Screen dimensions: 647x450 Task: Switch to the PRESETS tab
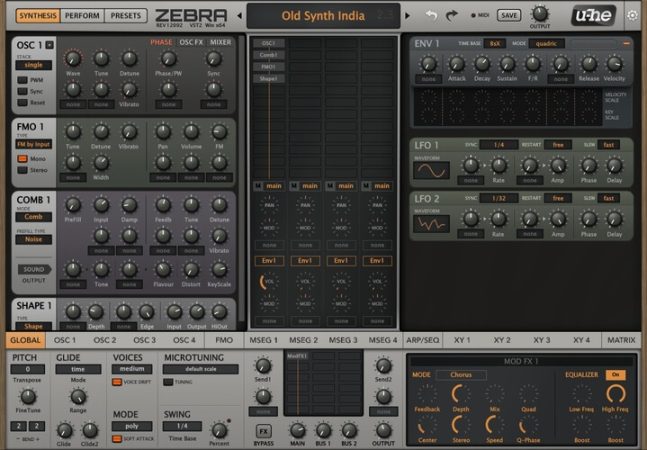125,16
